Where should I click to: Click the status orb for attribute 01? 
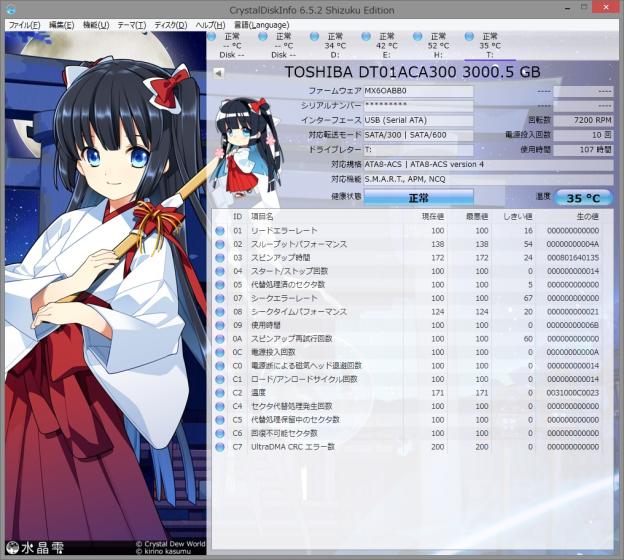(220, 231)
